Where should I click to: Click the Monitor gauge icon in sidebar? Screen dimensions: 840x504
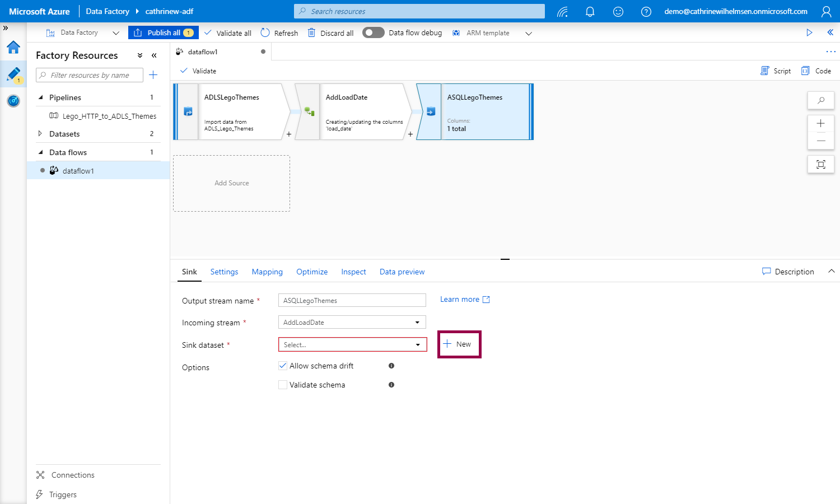[x=13, y=101]
